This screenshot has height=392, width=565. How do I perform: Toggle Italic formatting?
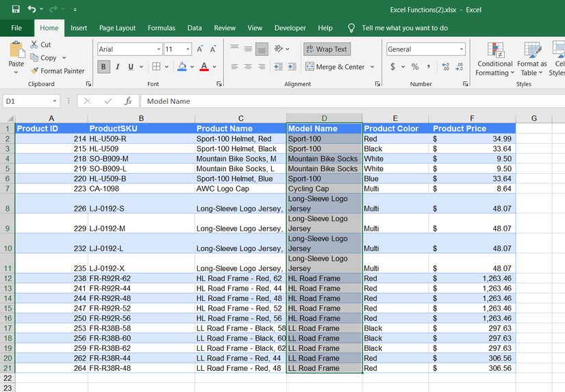[118, 67]
